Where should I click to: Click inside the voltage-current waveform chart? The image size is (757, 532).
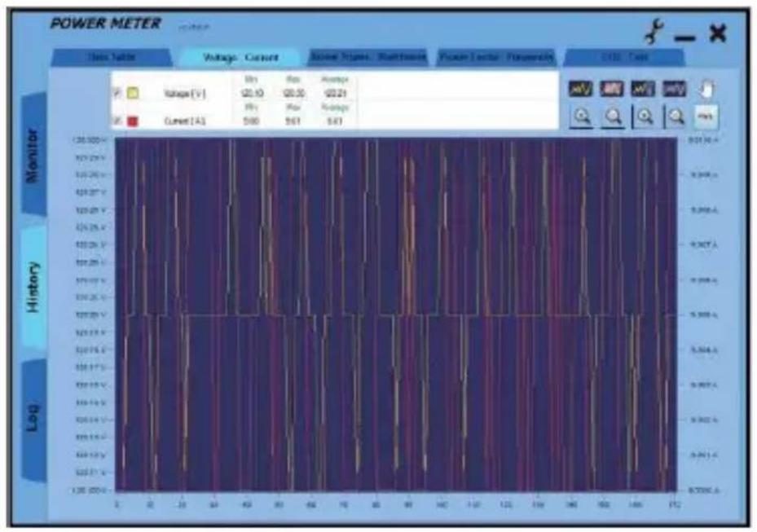pos(396,314)
